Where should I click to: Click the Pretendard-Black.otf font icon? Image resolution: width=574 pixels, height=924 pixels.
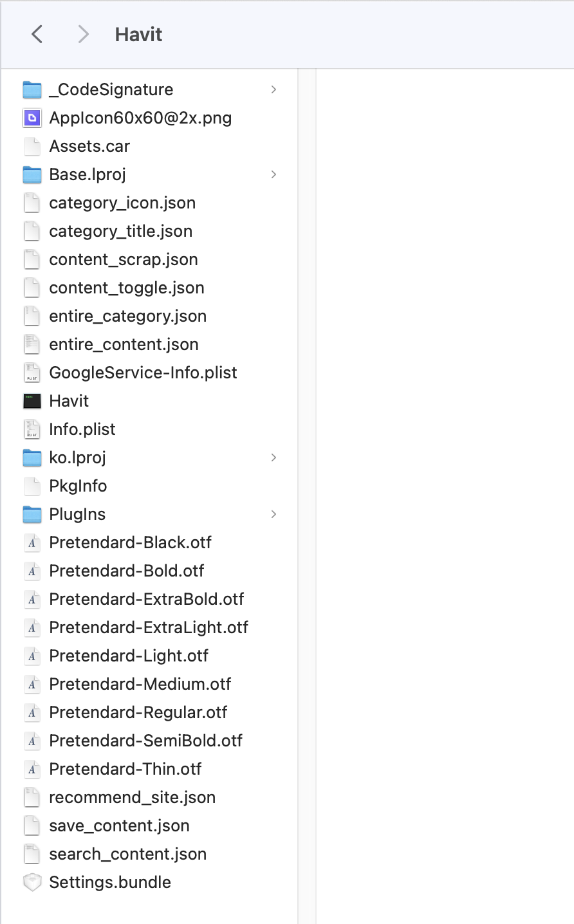tap(32, 542)
